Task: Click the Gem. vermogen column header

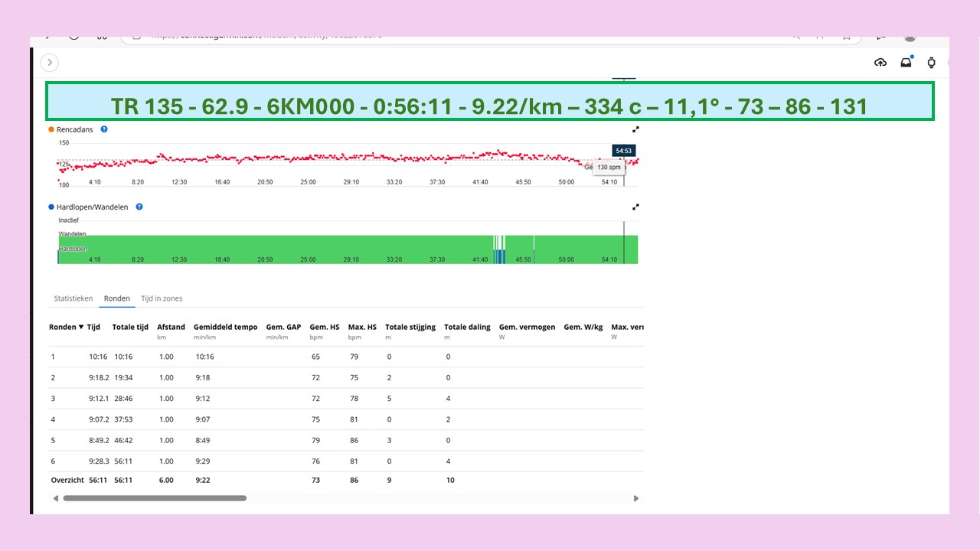Action: pyautogui.click(x=528, y=327)
